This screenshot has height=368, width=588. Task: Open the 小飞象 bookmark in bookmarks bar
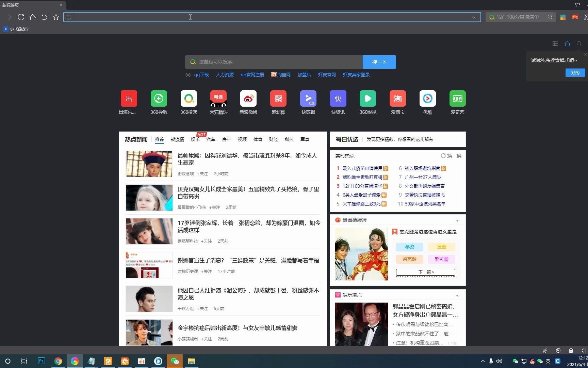17,29
